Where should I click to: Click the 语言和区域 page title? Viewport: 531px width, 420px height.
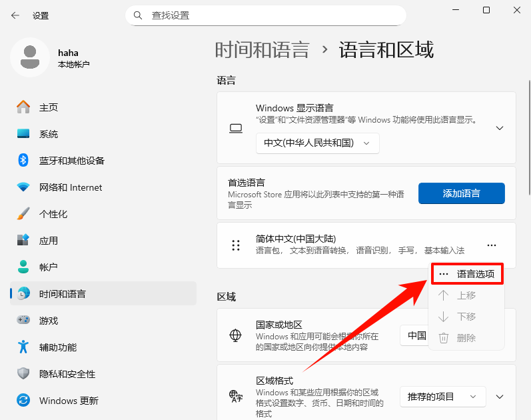click(386, 50)
